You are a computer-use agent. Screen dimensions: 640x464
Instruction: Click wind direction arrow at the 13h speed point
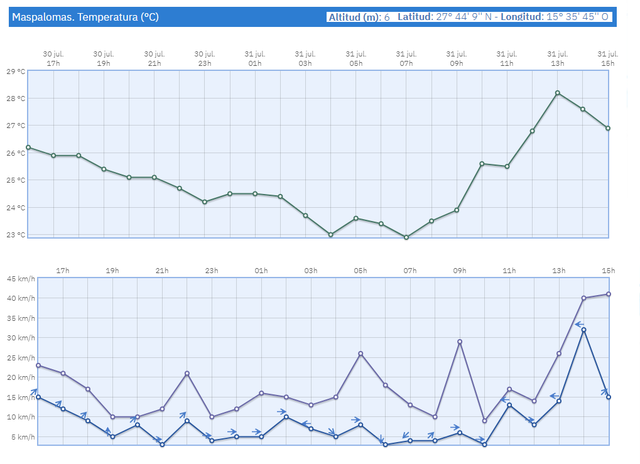click(x=554, y=396)
